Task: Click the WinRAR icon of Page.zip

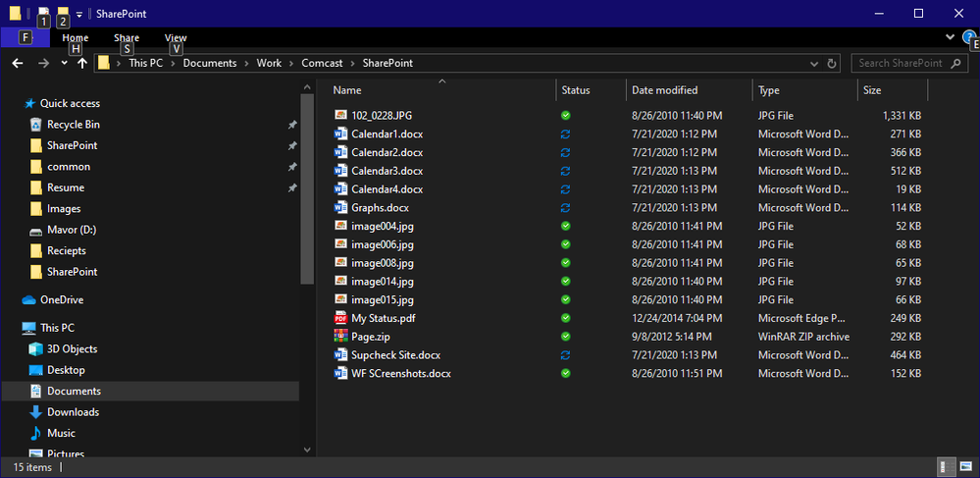Action: click(x=340, y=336)
